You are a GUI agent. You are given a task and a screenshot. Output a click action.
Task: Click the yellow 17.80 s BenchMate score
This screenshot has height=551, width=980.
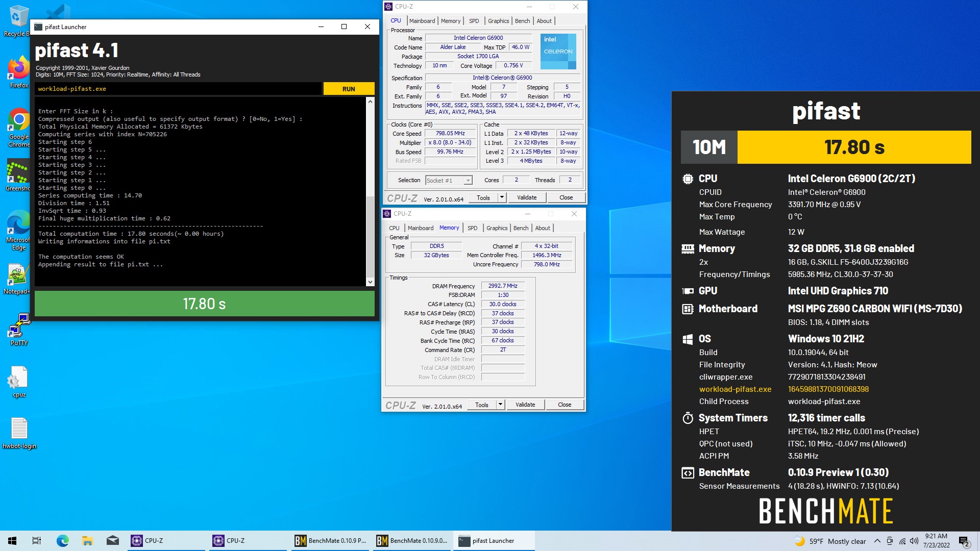[x=854, y=147]
